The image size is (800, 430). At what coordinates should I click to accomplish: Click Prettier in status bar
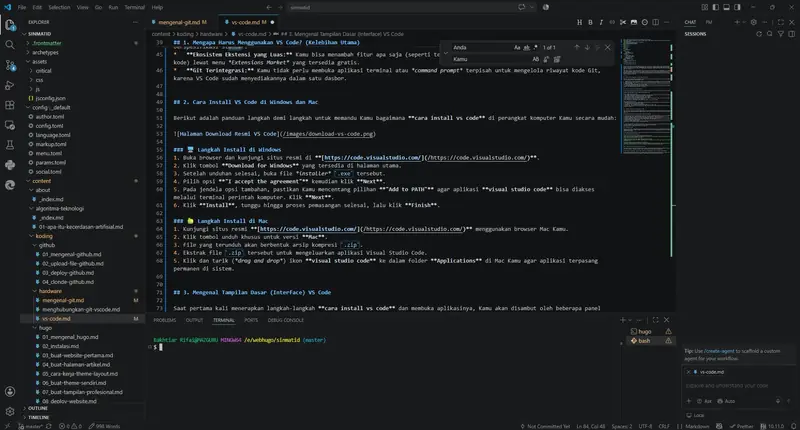pos(741,426)
